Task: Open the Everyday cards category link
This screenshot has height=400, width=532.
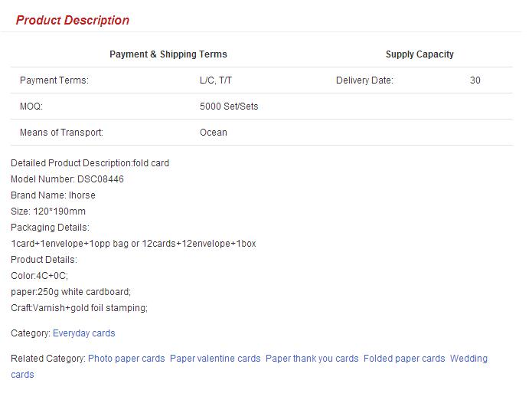Action: tap(83, 333)
